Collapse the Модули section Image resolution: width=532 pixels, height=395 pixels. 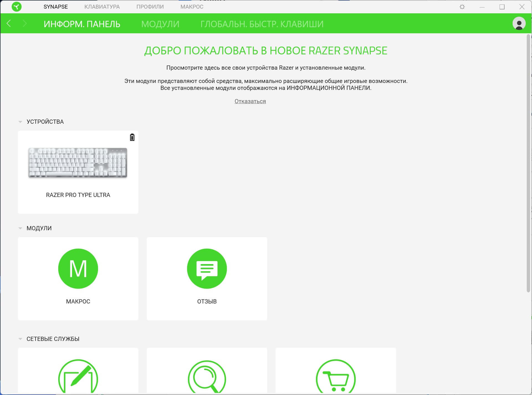20,228
